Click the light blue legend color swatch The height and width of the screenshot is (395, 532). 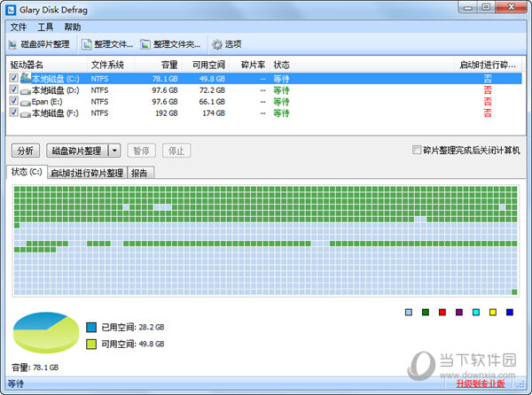click(x=409, y=312)
